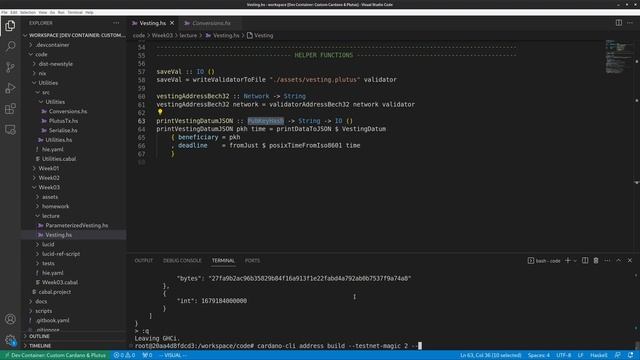Open the Explorer view in activity bar

point(10,26)
